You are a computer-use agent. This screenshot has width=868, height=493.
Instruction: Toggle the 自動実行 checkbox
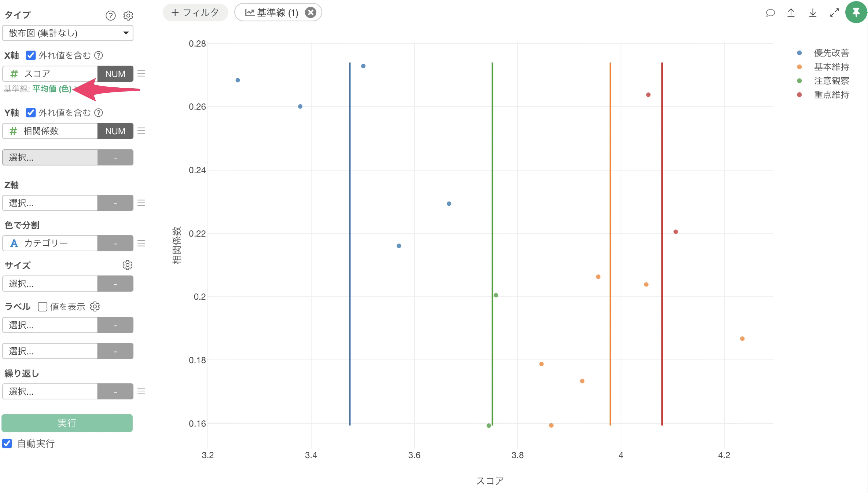7,443
